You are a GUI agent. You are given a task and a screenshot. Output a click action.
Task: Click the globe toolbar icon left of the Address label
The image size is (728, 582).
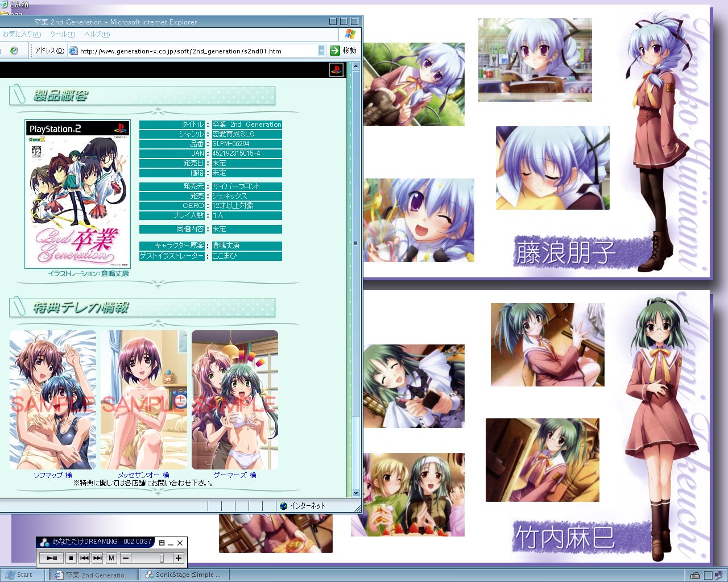pos(14,51)
